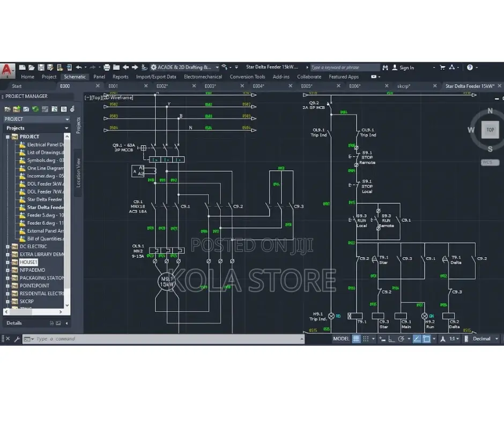Click the annotation scale icon in status bar
This screenshot has height=423, width=504.
[442, 339]
